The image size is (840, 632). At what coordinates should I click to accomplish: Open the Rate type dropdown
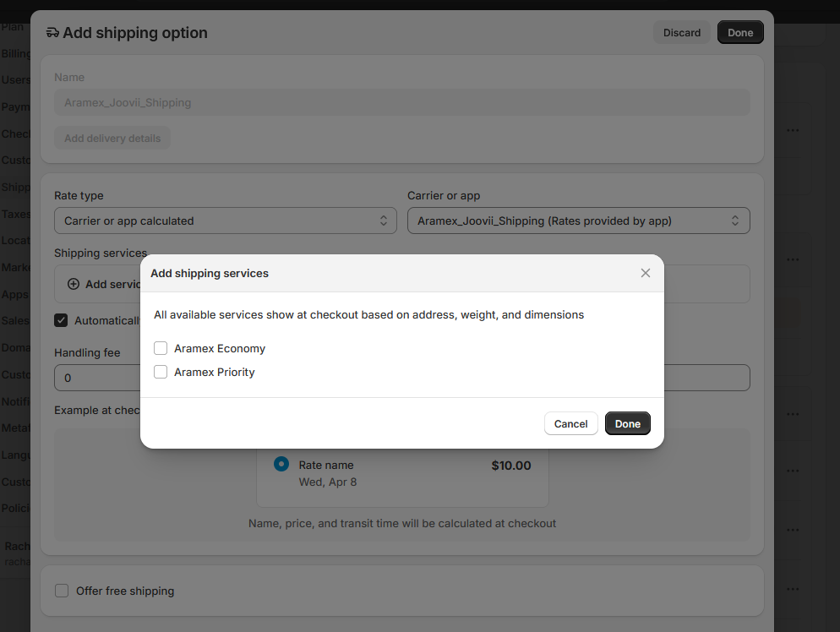pyautogui.click(x=226, y=221)
